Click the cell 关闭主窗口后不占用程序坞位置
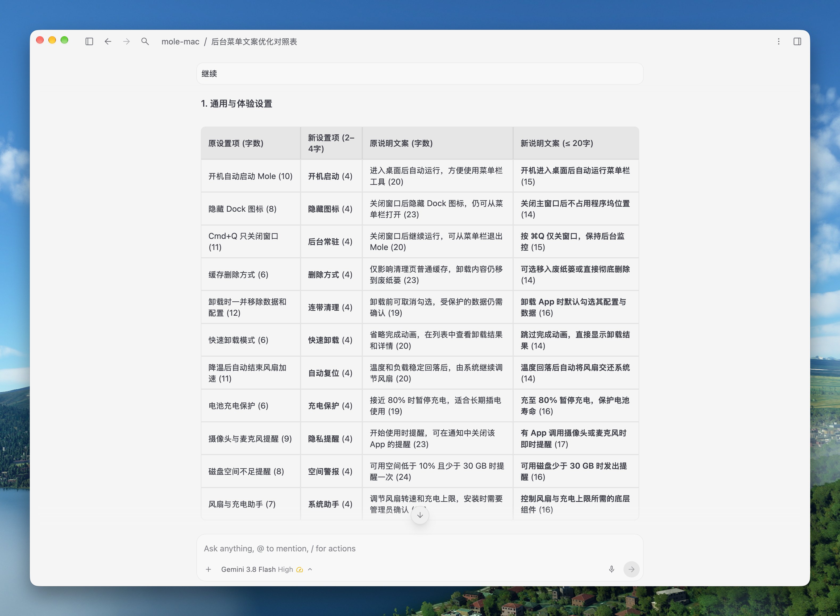The image size is (840, 616). (x=576, y=209)
